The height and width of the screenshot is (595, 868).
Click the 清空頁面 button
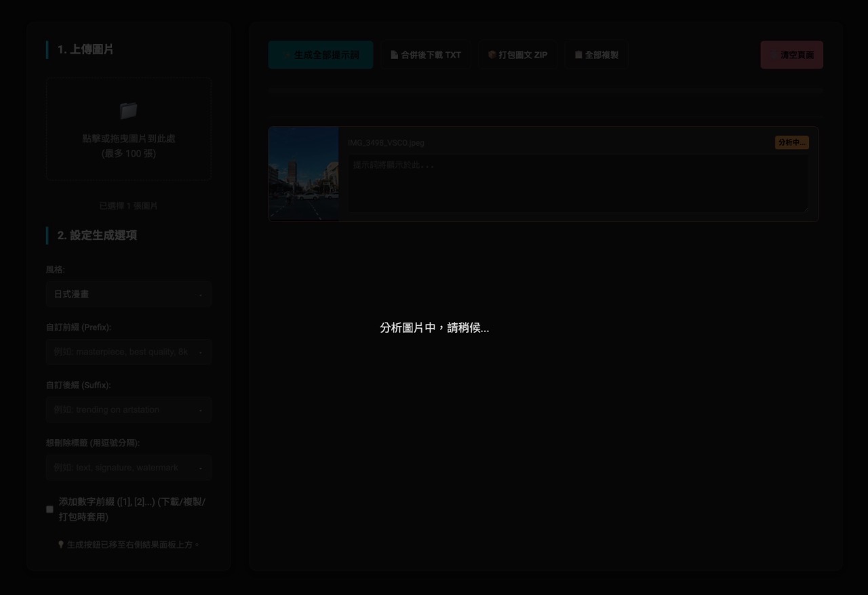click(791, 55)
